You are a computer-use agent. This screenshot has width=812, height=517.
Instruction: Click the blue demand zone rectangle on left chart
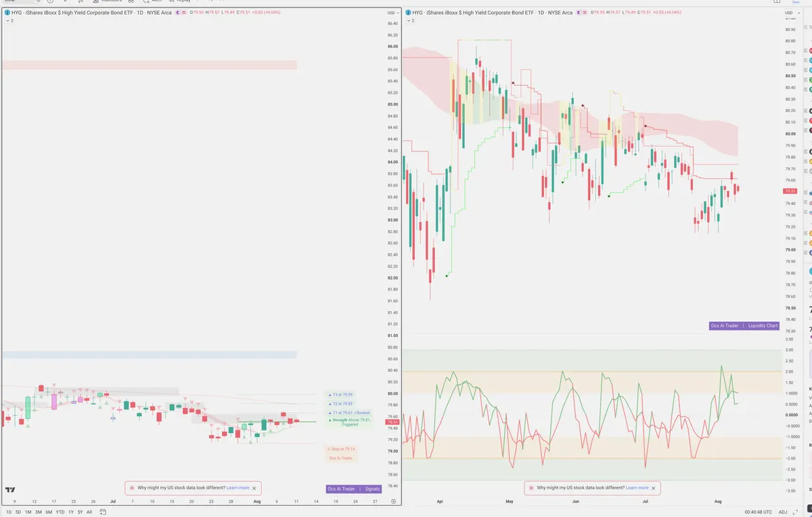pos(150,355)
